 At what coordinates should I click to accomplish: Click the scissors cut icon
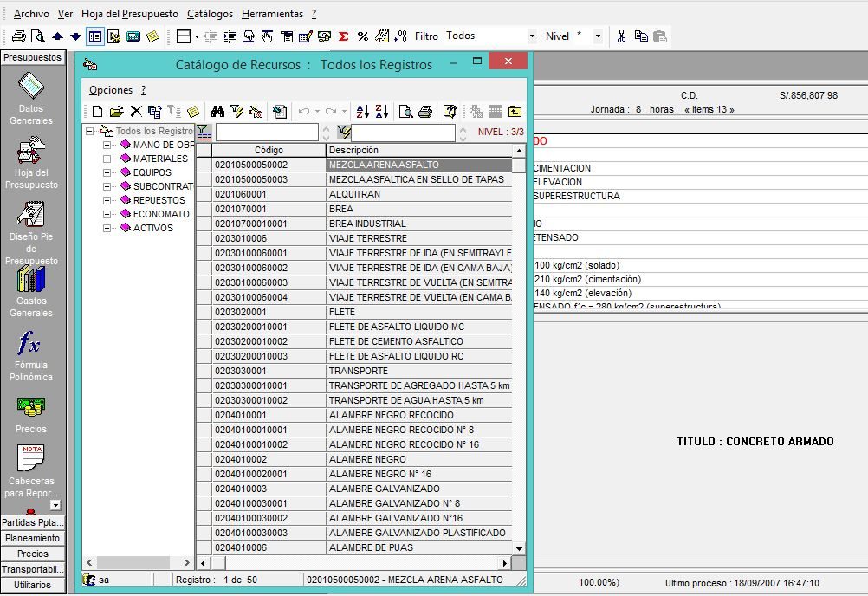(621, 36)
